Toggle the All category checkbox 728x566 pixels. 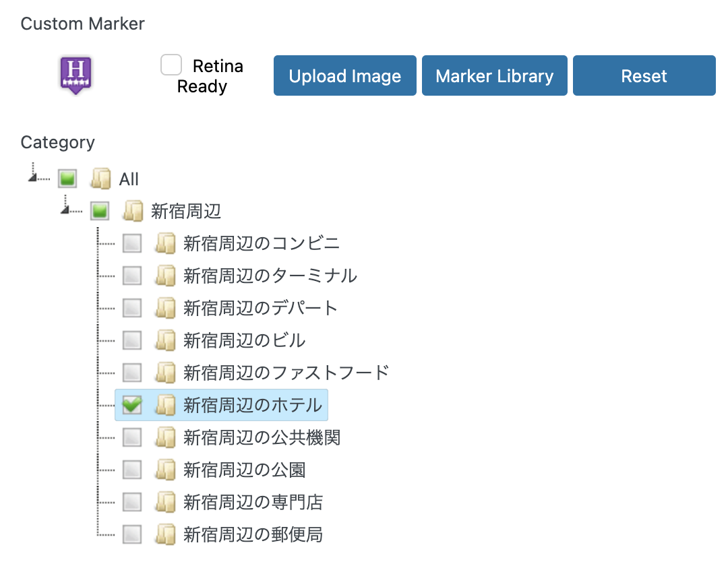pyautogui.click(x=67, y=179)
